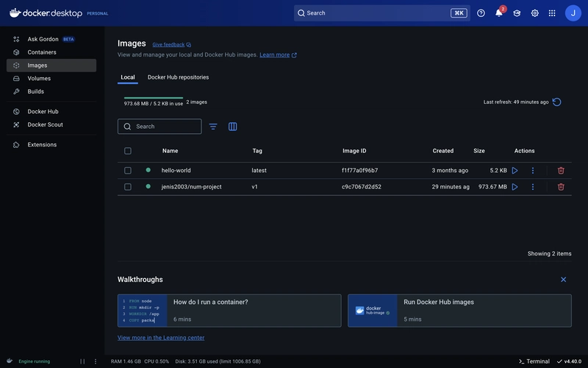Open the Terminal in status bar
588x368 pixels.
point(534,361)
